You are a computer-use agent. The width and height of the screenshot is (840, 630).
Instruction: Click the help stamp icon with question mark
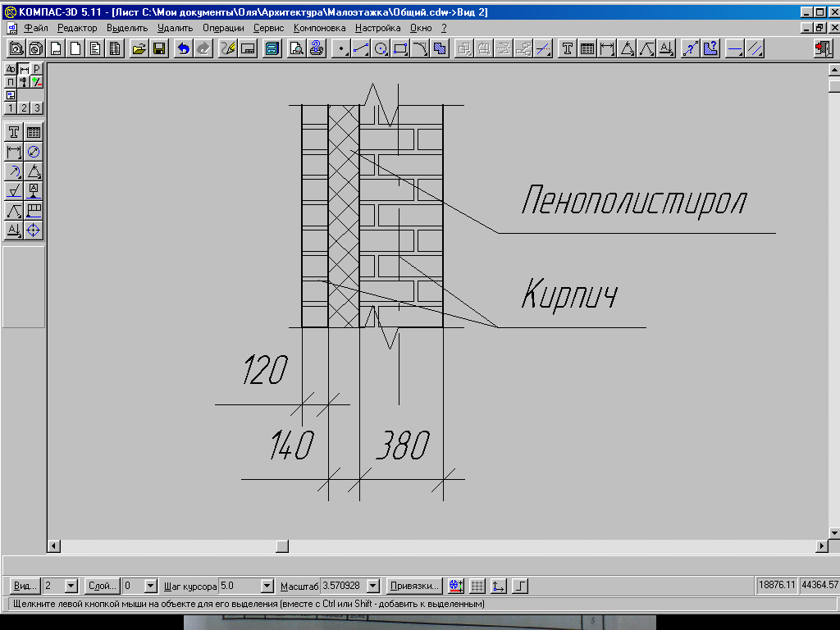pyautogui.click(x=317, y=48)
